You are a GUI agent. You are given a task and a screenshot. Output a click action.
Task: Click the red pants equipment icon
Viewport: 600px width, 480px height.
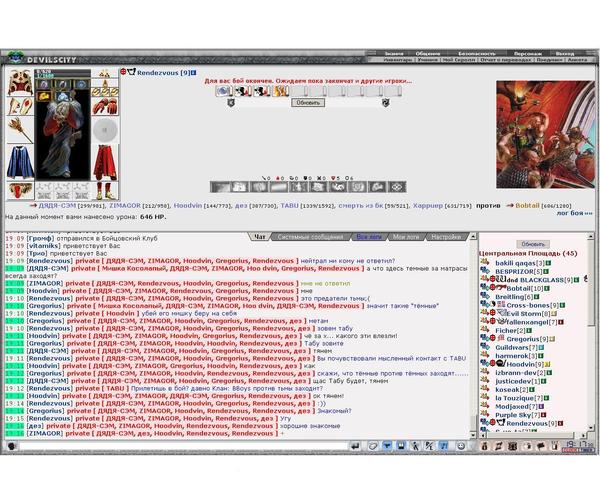[105, 162]
